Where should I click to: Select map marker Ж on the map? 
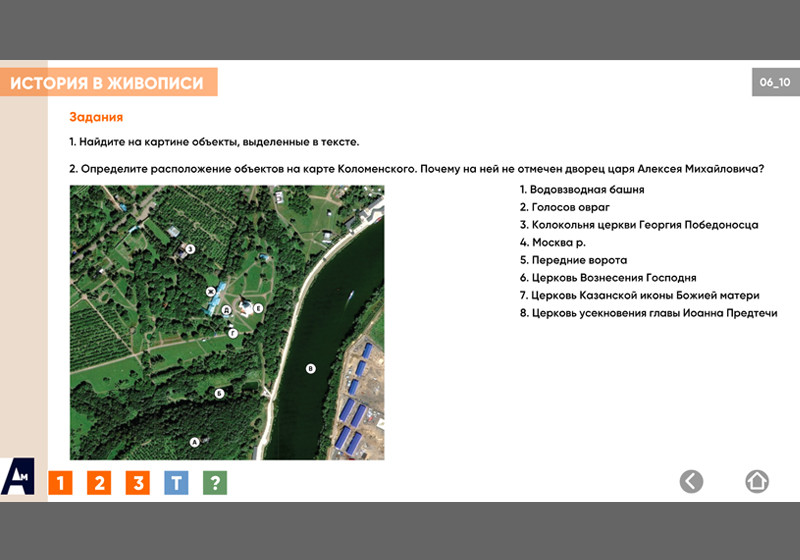point(211,292)
